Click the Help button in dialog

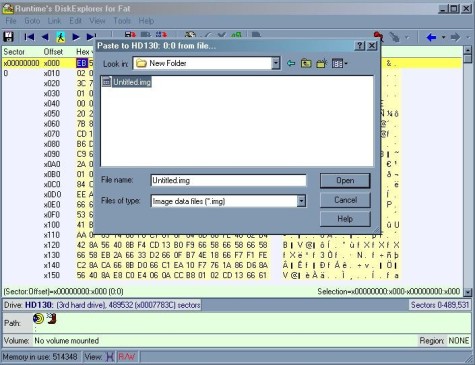point(345,219)
